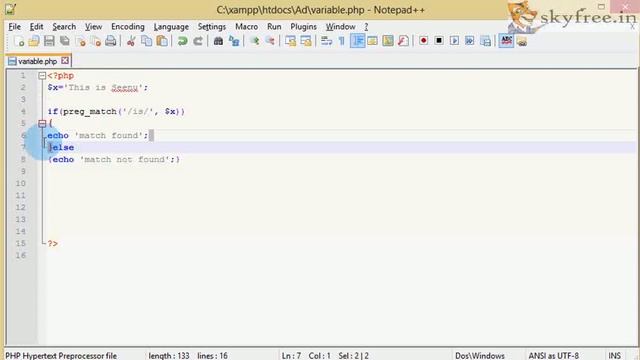Click the Dos\Windows status bar field

click(480, 356)
